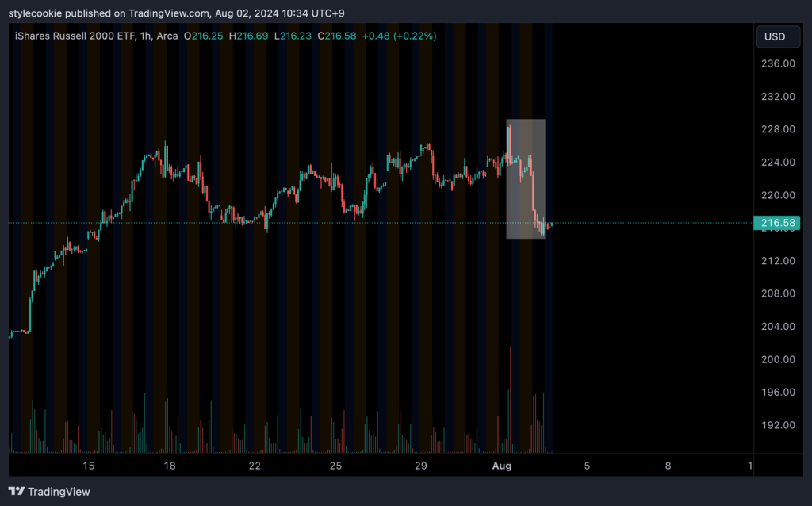Click the 29 date label on time axis
812x506 pixels.
pyautogui.click(x=421, y=466)
